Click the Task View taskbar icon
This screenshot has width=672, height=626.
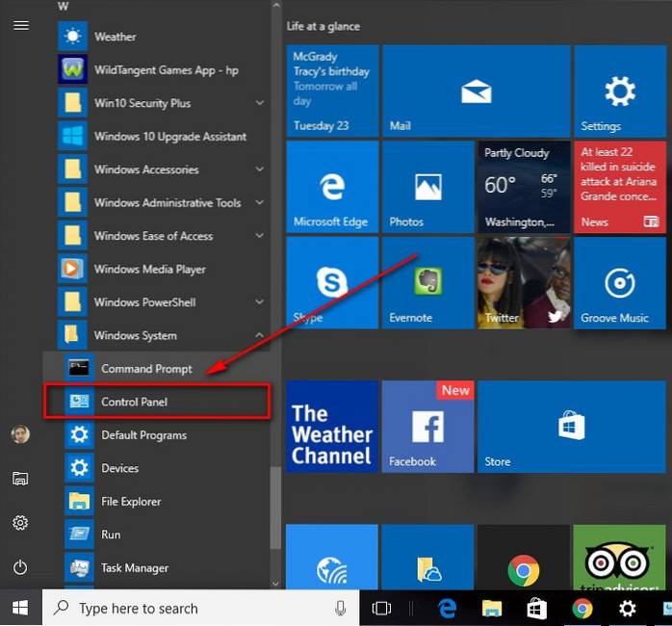[382, 608]
